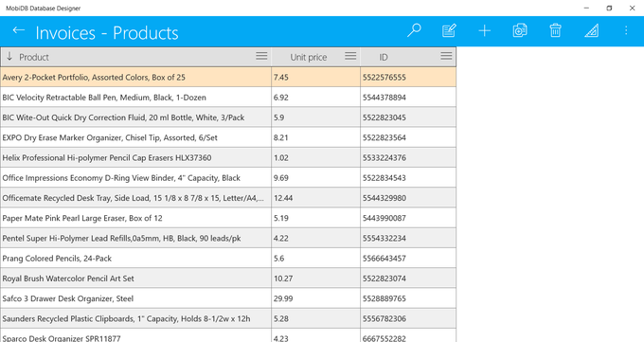644x342 pixels.
Task: Click the duplicate record icon
Action: pos(520,30)
